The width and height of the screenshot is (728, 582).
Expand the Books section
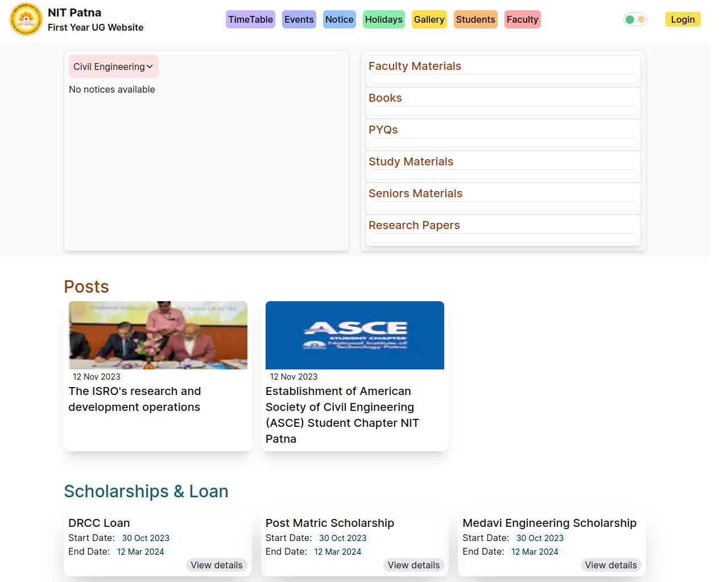click(503, 102)
